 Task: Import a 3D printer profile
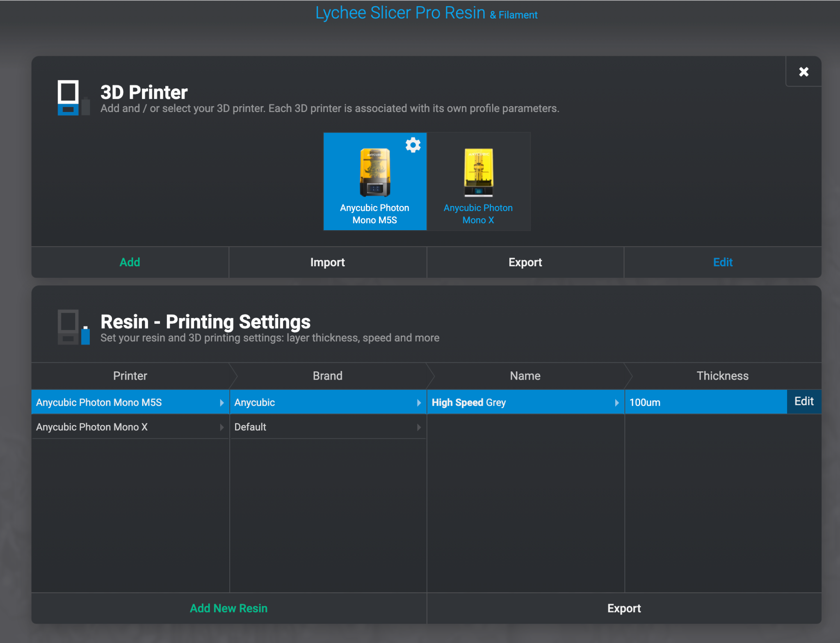click(327, 262)
